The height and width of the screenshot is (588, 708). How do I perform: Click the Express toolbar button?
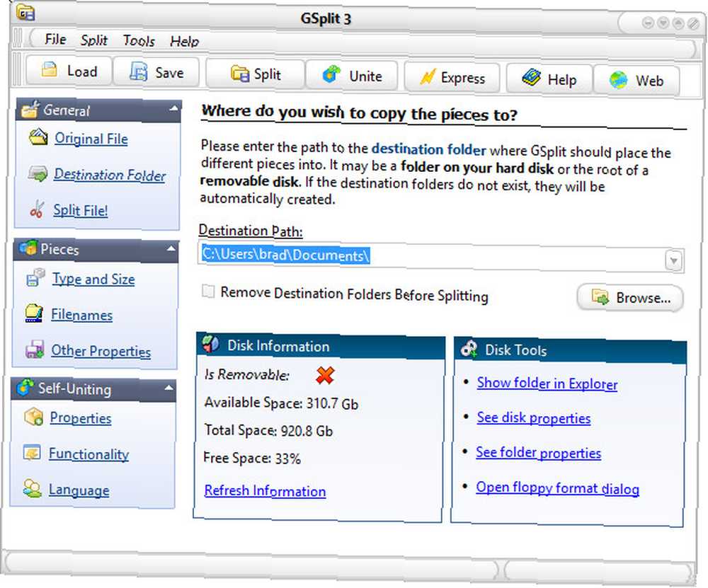pyautogui.click(x=452, y=78)
